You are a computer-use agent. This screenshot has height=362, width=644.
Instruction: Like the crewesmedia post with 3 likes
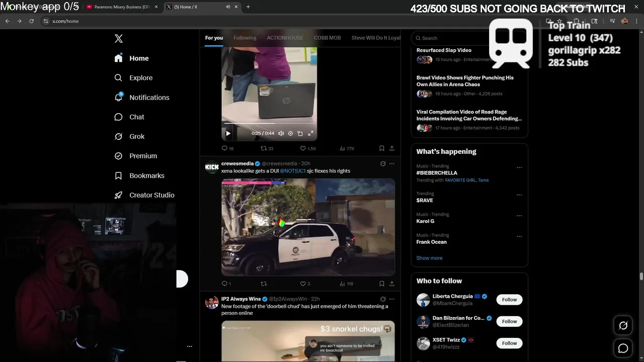pos(305,284)
